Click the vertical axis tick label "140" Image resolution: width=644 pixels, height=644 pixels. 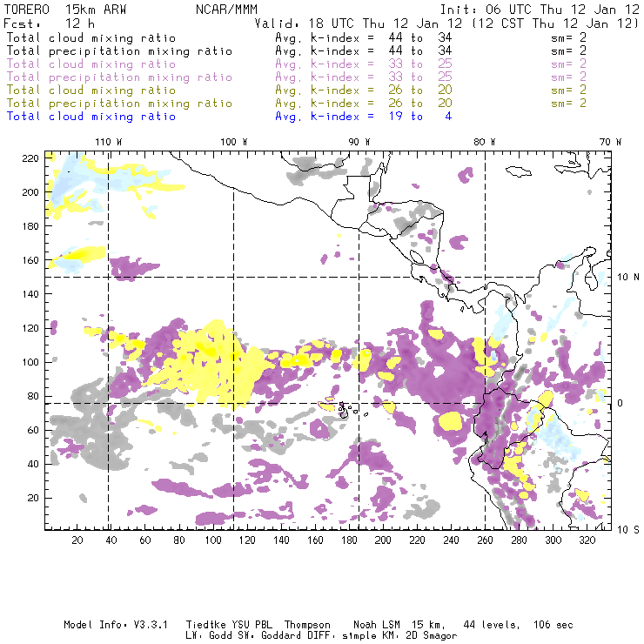tap(30, 294)
